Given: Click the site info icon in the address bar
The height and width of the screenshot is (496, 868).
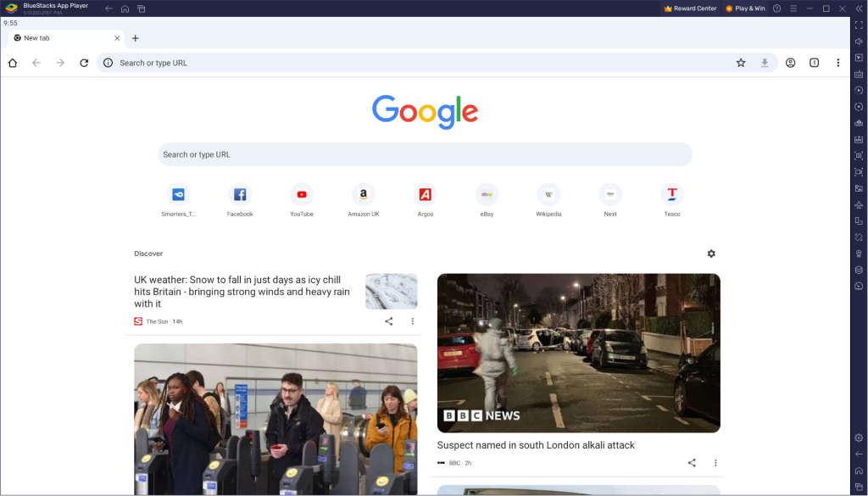Looking at the screenshot, I should [x=108, y=63].
